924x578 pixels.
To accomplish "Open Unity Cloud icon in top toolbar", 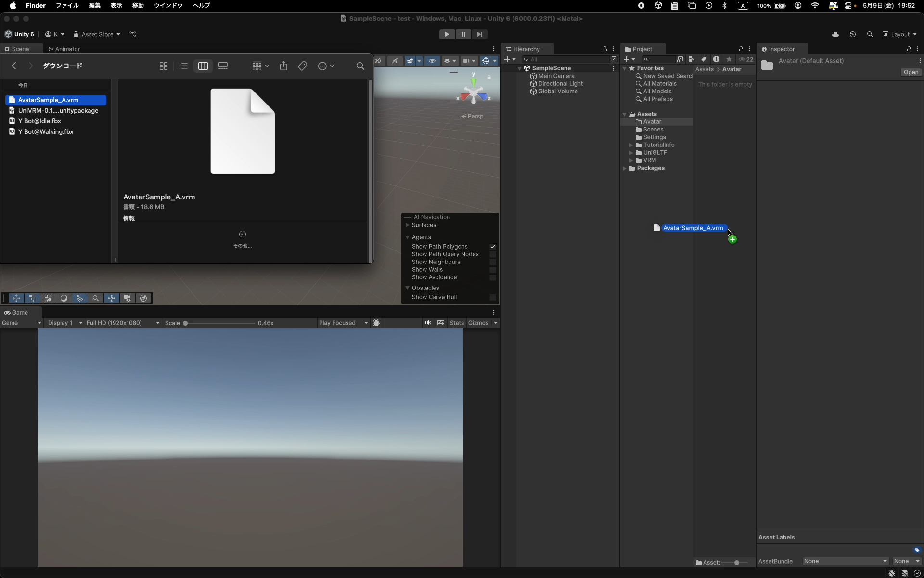I will 835,34.
